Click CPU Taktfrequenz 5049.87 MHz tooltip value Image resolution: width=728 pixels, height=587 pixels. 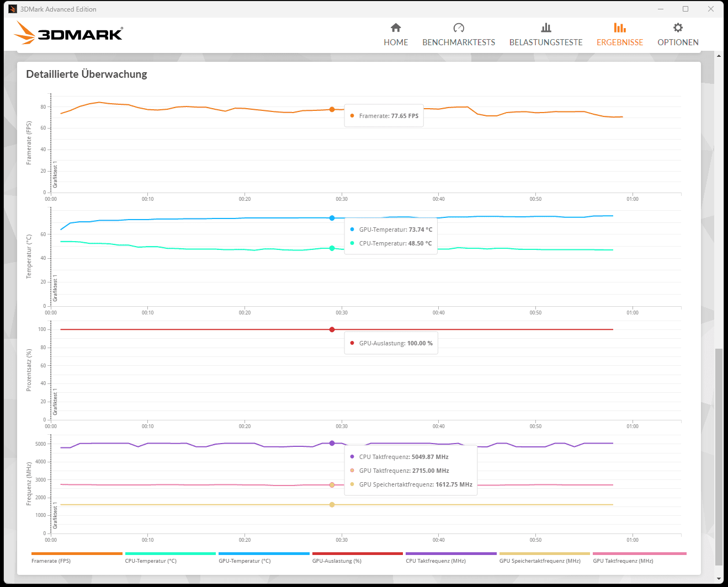coord(430,457)
